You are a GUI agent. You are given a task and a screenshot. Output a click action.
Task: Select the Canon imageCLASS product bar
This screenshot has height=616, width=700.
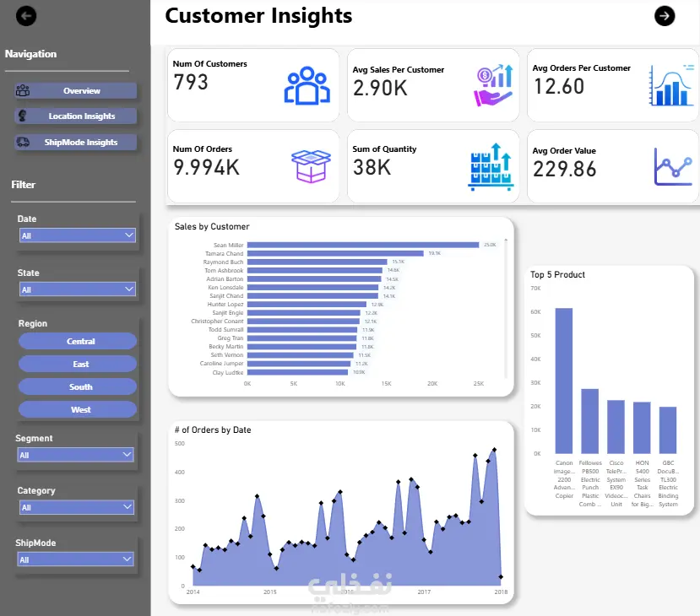click(x=564, y=381)
